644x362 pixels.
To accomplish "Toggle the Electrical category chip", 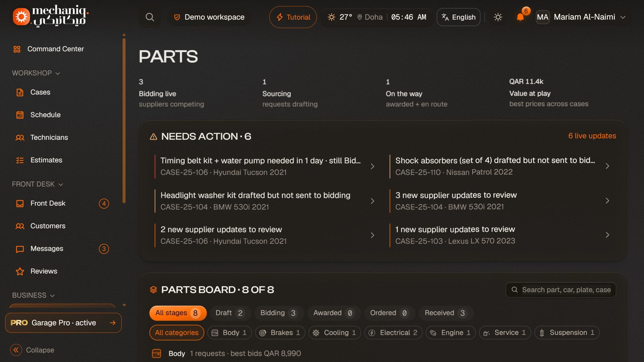I will click(x=393, y=333).
